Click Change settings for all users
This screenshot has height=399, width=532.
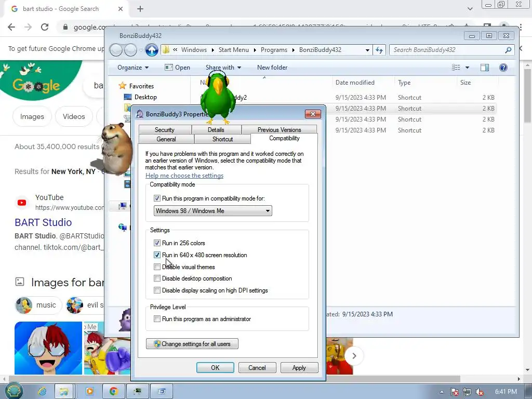(192, 344)
